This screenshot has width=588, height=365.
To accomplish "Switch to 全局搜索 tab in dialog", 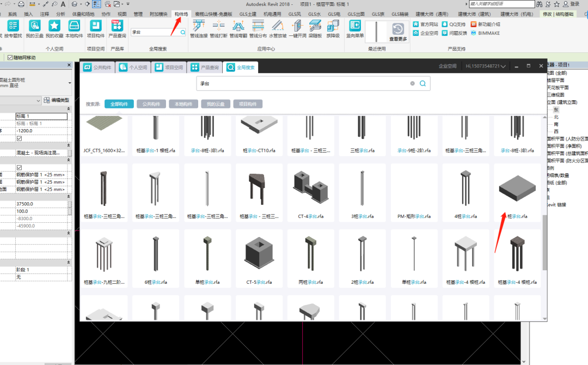I will click(241, 67).
